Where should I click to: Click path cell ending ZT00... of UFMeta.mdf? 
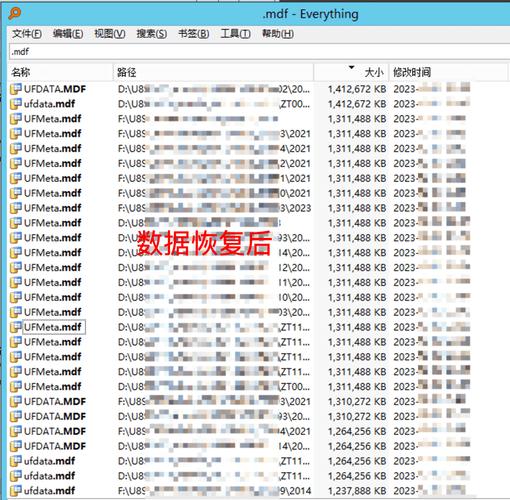[214, 386]
